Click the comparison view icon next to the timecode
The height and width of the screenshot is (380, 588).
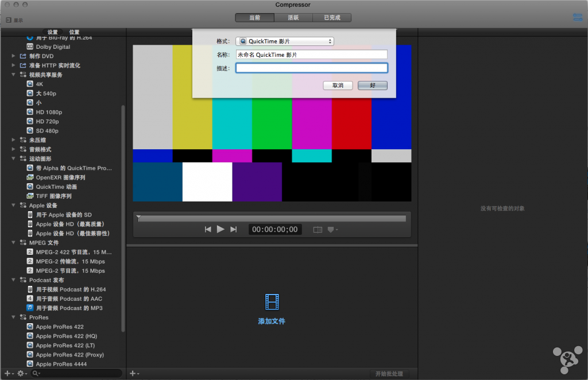(318, 230)
